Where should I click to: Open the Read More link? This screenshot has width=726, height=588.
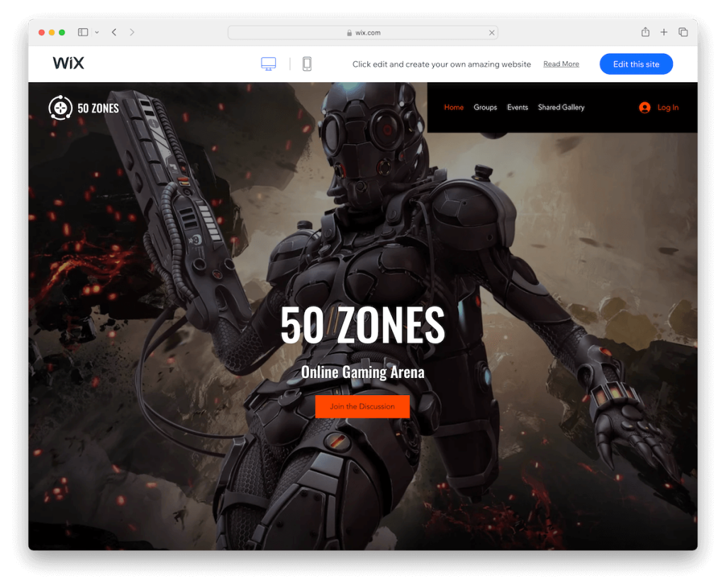tap(561, 64)
